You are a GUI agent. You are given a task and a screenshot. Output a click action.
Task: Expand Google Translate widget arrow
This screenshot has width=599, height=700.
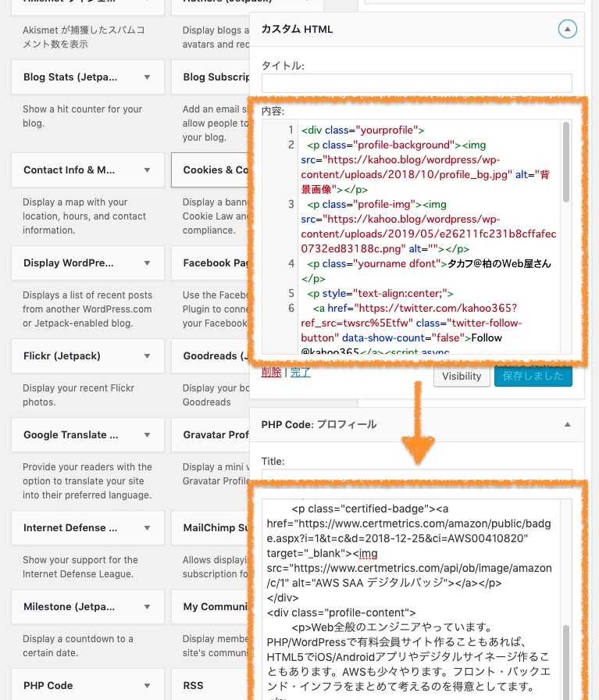(148, 435)
